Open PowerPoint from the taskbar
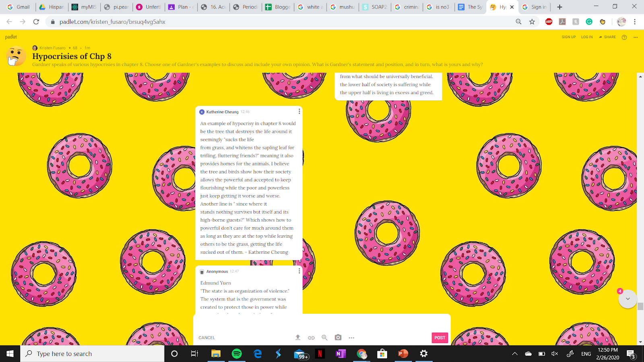The image size is (644, 362). tap(403, 354)
